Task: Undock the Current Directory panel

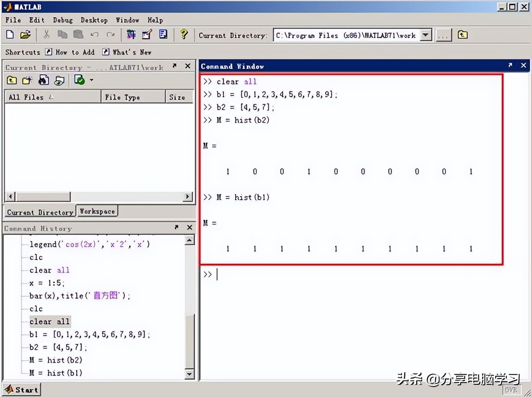Action: pyautogui.click(x=175, y=66)
